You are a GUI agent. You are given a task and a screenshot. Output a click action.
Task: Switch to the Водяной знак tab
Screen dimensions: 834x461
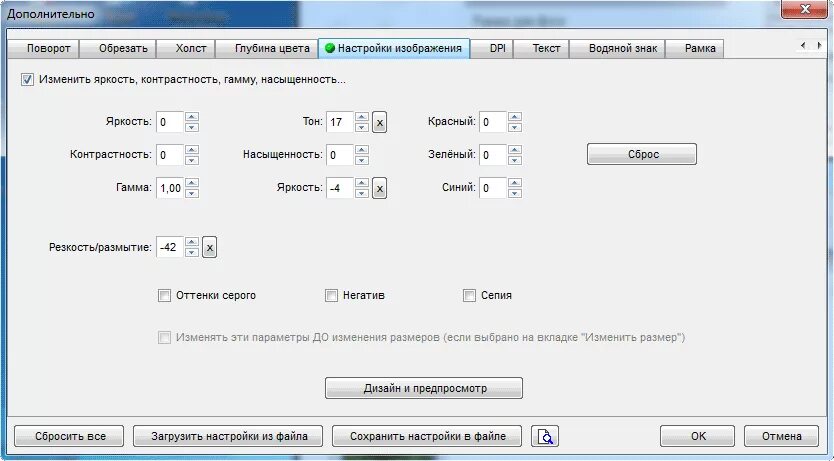(x=618, y=48)
